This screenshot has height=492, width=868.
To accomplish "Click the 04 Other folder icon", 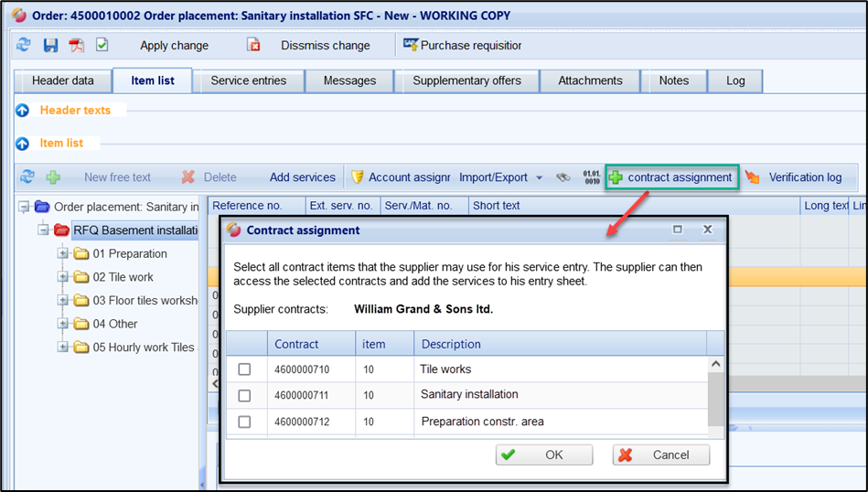I will coord(81,324).
